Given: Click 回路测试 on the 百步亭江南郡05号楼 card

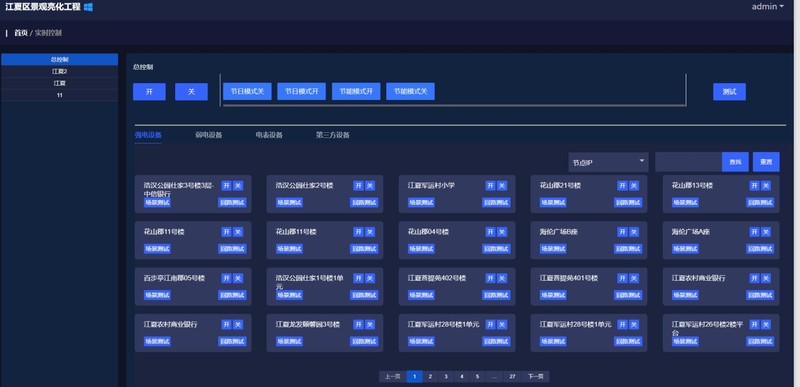Looking at the screenshot, I should click(232, 295).
